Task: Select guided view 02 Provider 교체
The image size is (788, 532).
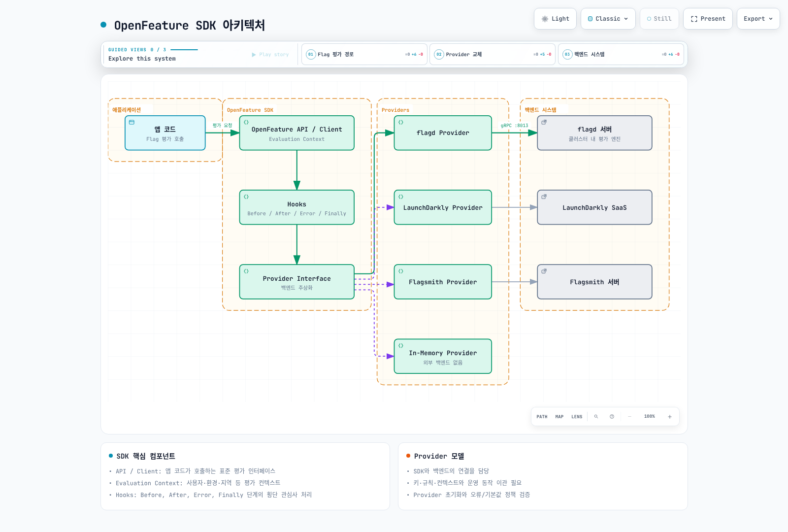Action: pos(492,54)
